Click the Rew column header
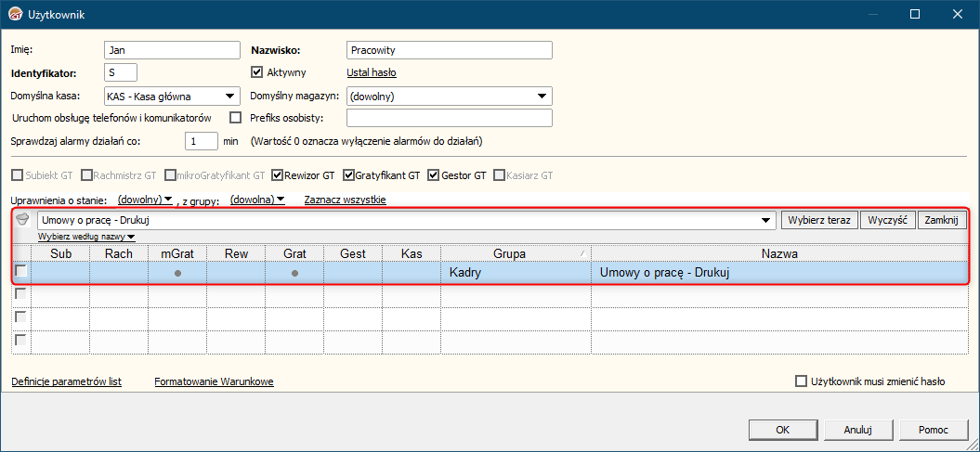 coord(236,253)
